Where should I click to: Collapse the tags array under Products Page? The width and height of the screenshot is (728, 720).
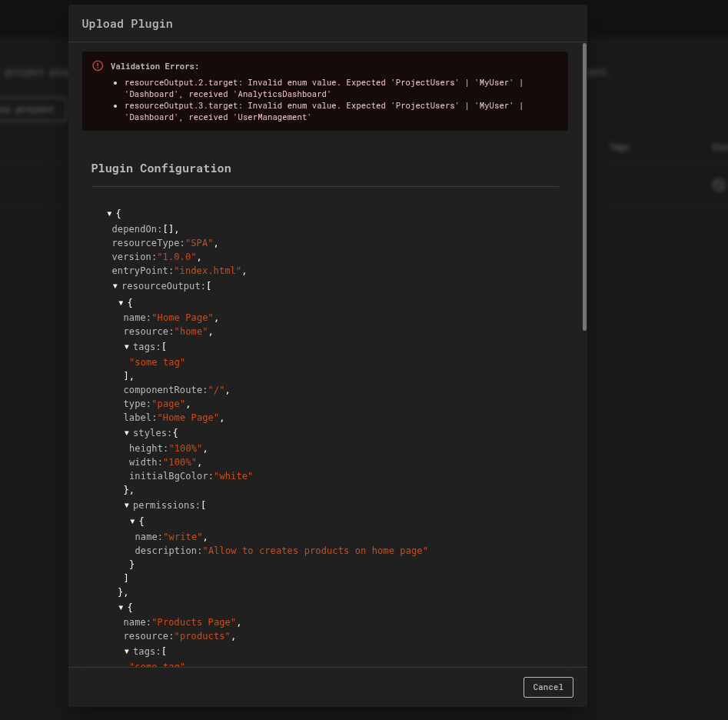tap(127, 651)
